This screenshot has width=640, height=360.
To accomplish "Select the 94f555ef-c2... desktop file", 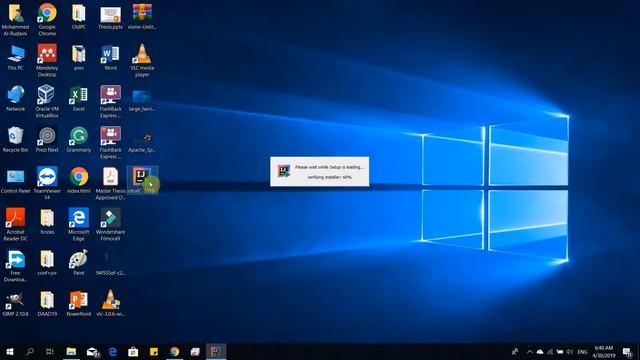I will click(x=110, y=262).
